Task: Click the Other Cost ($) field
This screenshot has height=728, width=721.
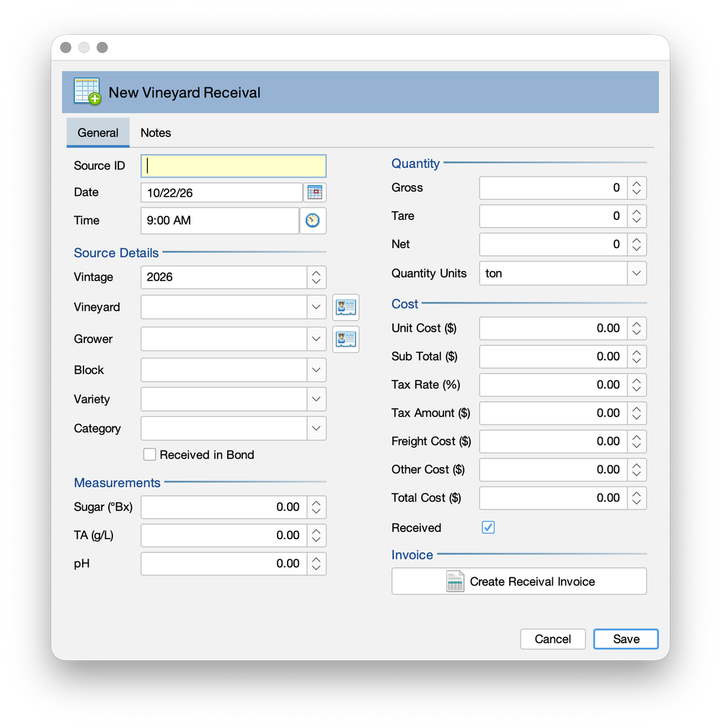Action: (553, 471)
